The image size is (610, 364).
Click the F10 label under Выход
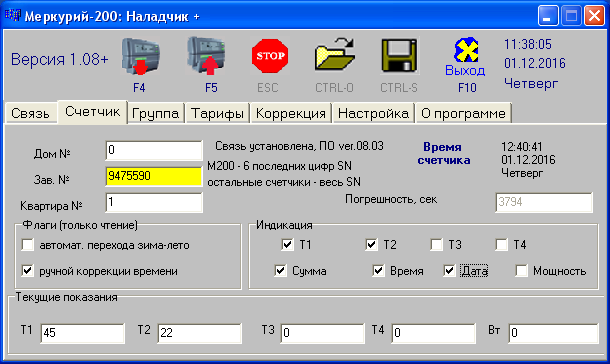coord(467,88)
